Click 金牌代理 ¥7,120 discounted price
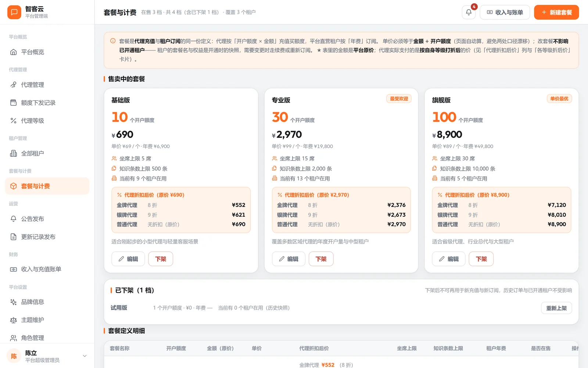This screenshot has height=368, width=588. click(557, 205)
